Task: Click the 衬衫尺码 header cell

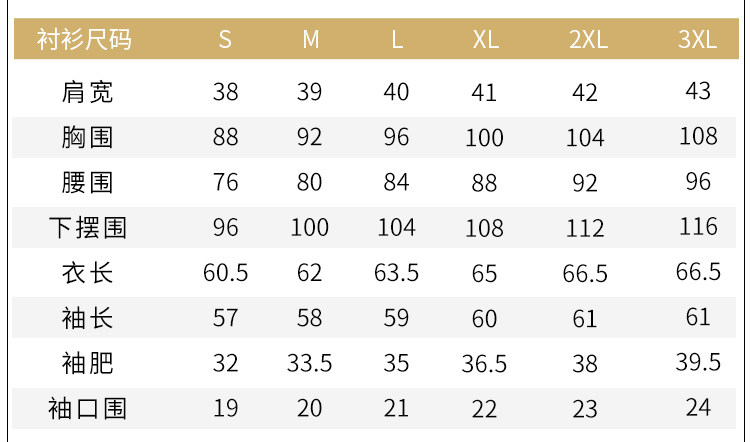Action: [84, 40]
